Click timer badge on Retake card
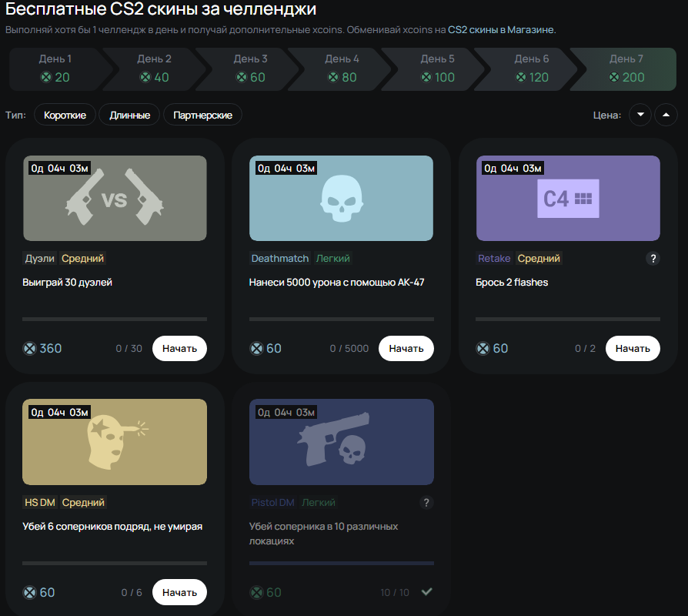 [513, 168]
